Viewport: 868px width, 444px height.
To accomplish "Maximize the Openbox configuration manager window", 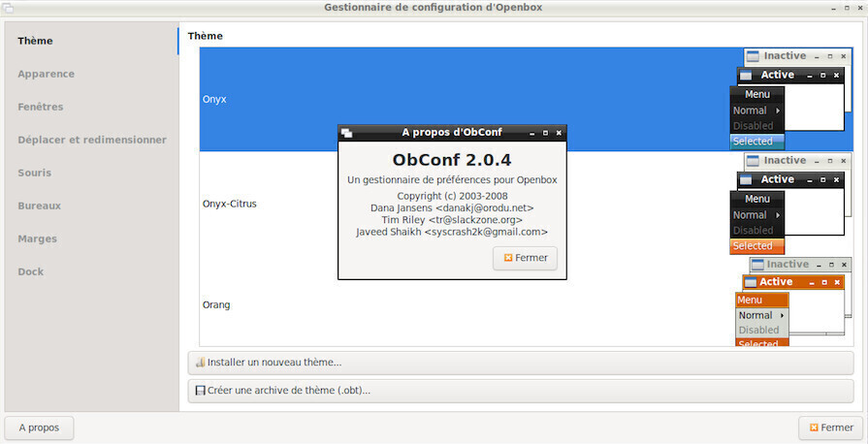I will pos(847,9).
